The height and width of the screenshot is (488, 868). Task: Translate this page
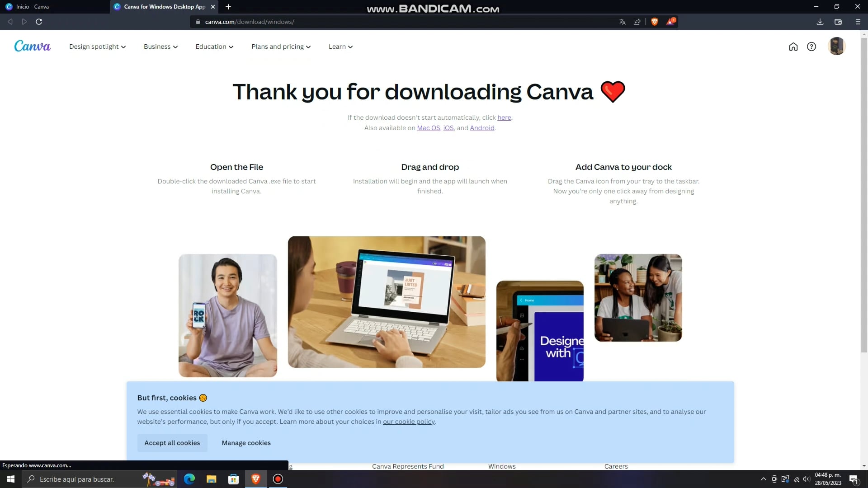pos(622,21)
